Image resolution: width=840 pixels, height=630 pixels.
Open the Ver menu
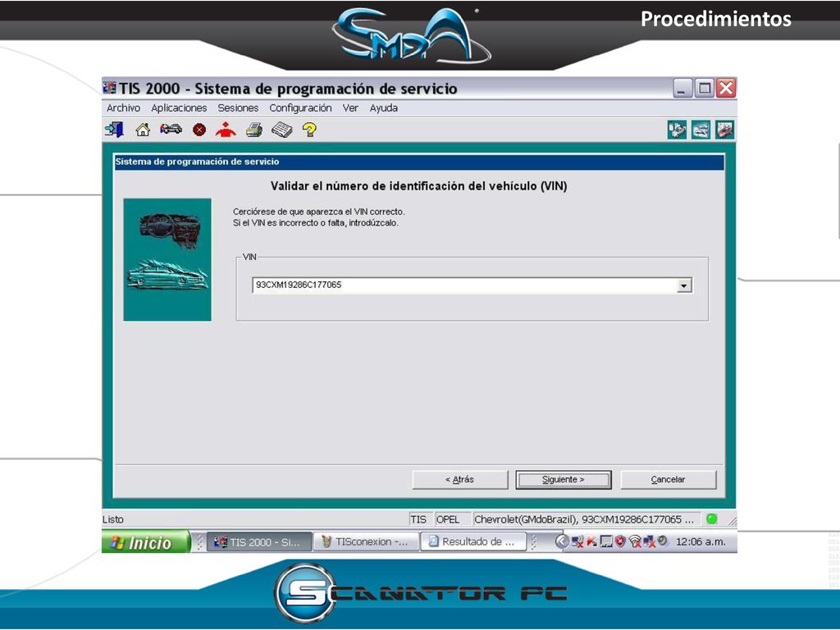(x=350, y=107)
